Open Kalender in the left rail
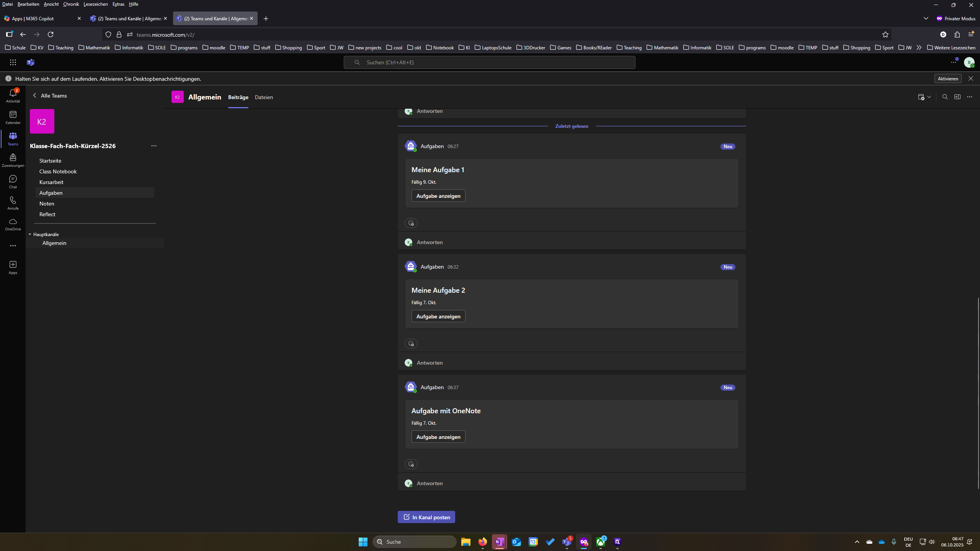 click(x=13, y=117)
